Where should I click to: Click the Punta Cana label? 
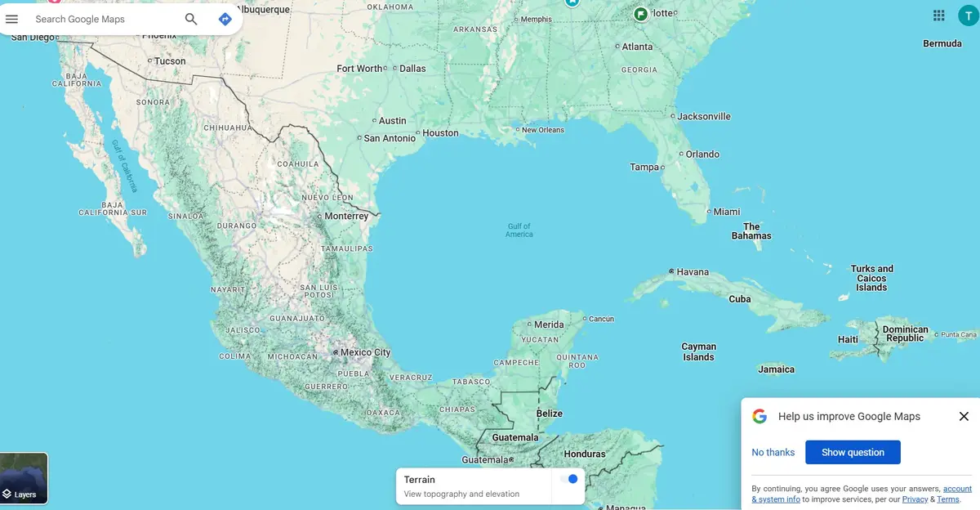(959, 334)
